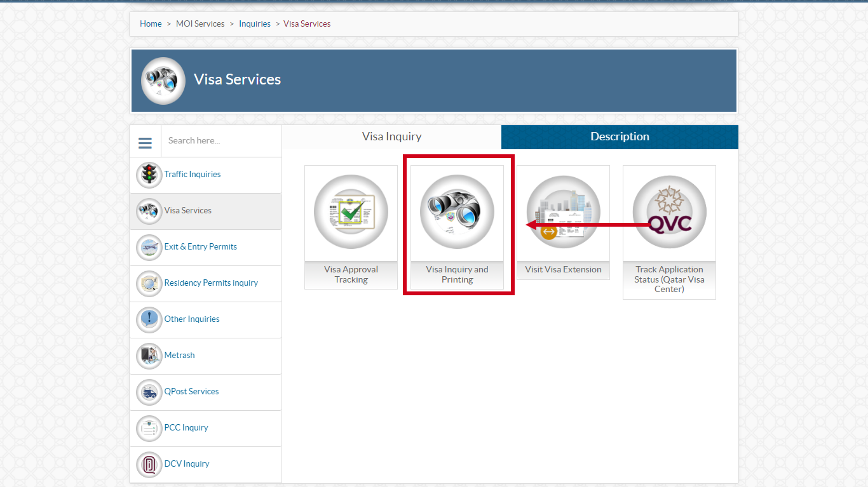868x487 pixels.
Task: Go to the Home breadcrumb link
Action: (x=151, y=24)
